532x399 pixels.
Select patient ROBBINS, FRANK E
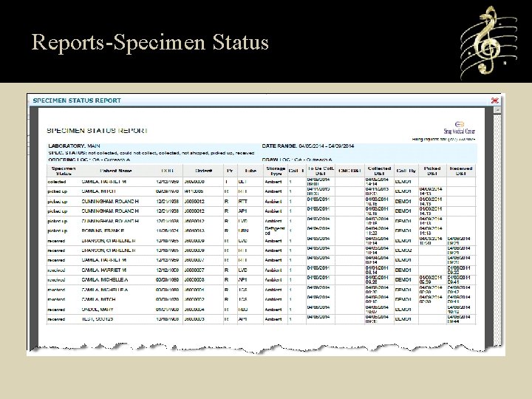click(x=103, y=231)
